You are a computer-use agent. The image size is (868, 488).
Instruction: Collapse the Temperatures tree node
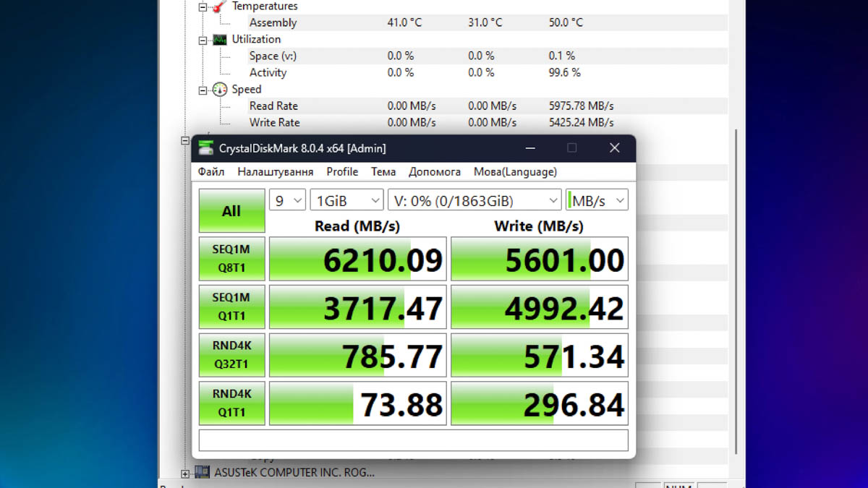[x=203, y=7]
